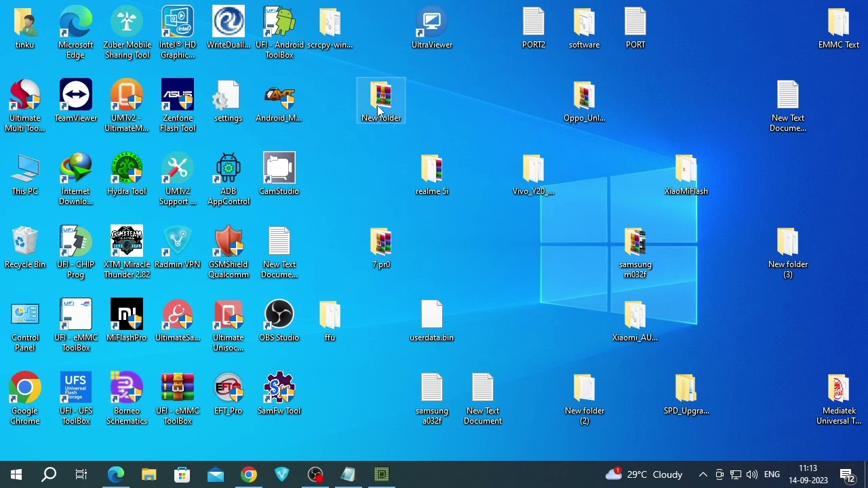Image resolution: width=868 pixels, height=488 pixels.
Task: Launch Google Chrome from its desktop shortcut
Action: pos(25,399)
